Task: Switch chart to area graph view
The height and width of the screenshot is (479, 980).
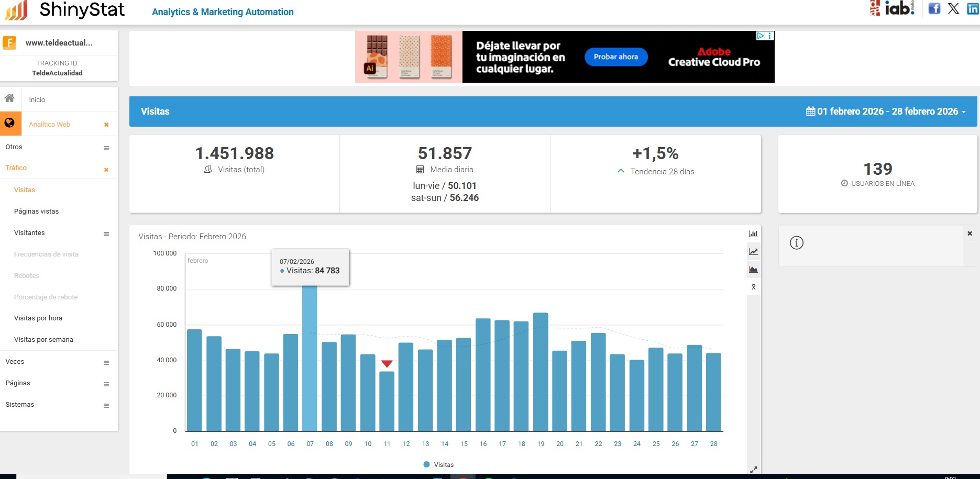Action: (753, 270)
